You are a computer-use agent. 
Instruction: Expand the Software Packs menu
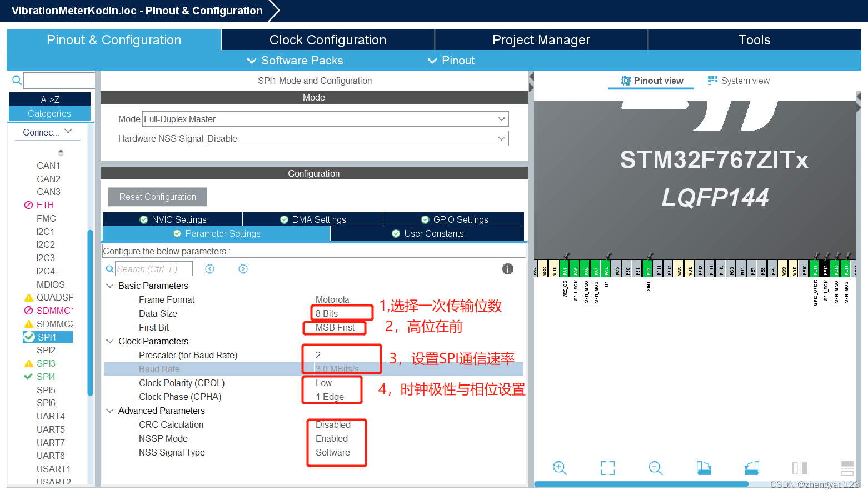pos(295,61)
